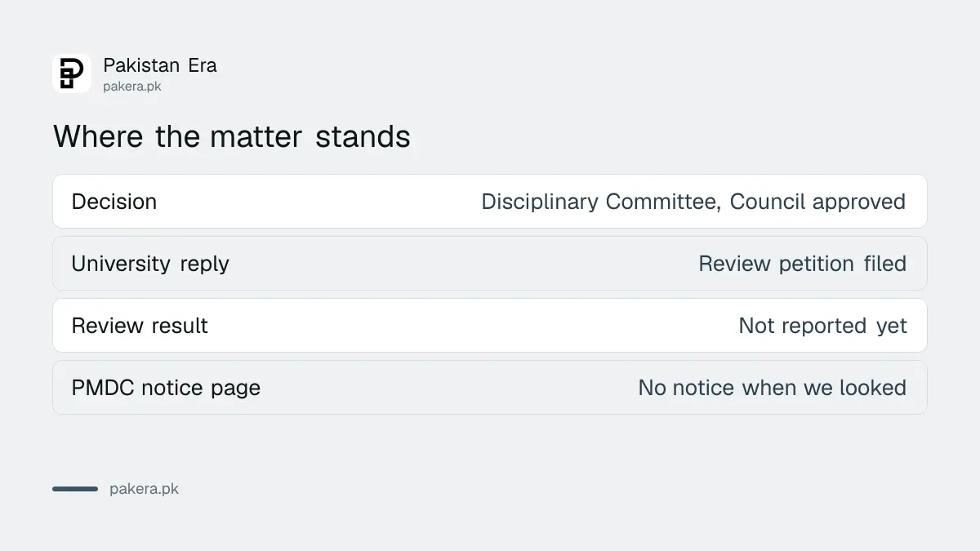This screenshot has width=980, height=551.
Task: Select the 'Where the matter stands' heading
Action: pos(232,136)
